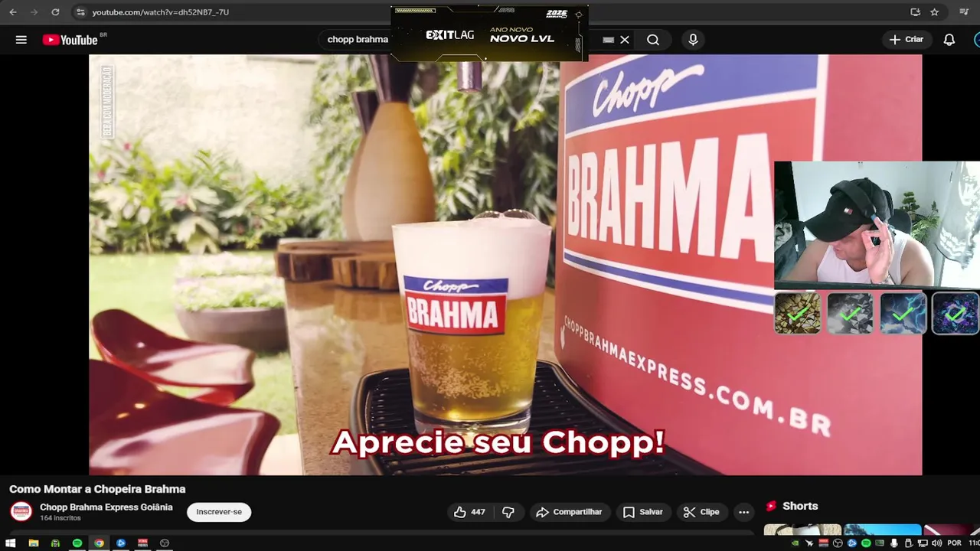980x551 pixels.
Task: Open Chopp Brahma Express Goiânia channel avatar
Action: point(21,512)
